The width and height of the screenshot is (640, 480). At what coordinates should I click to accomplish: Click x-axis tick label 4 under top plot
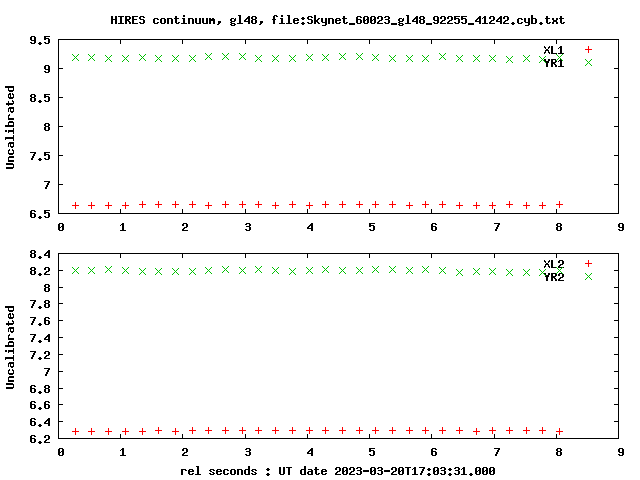(310, 227)
